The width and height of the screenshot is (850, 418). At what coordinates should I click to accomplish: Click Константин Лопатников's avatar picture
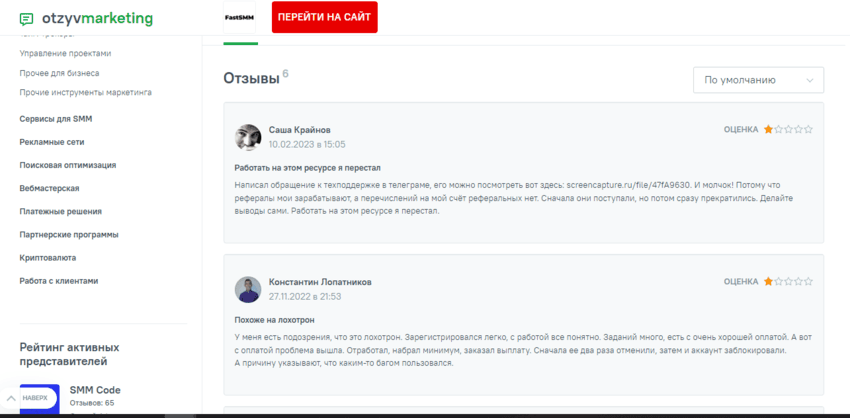(248, 290)
